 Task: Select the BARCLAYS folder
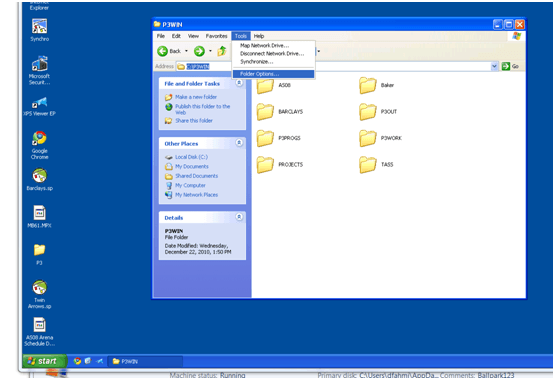[280, 112]
